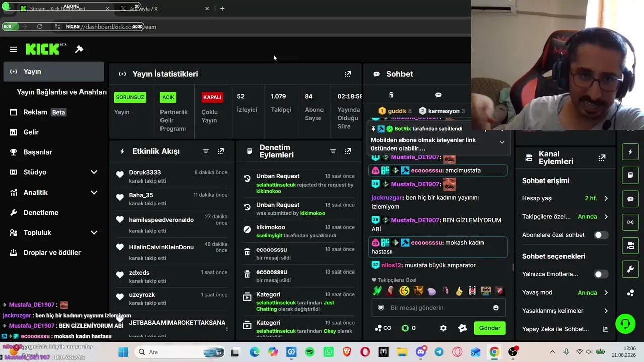
Task: Click the trash icon under Sohbet header
Action: [391, 95]
